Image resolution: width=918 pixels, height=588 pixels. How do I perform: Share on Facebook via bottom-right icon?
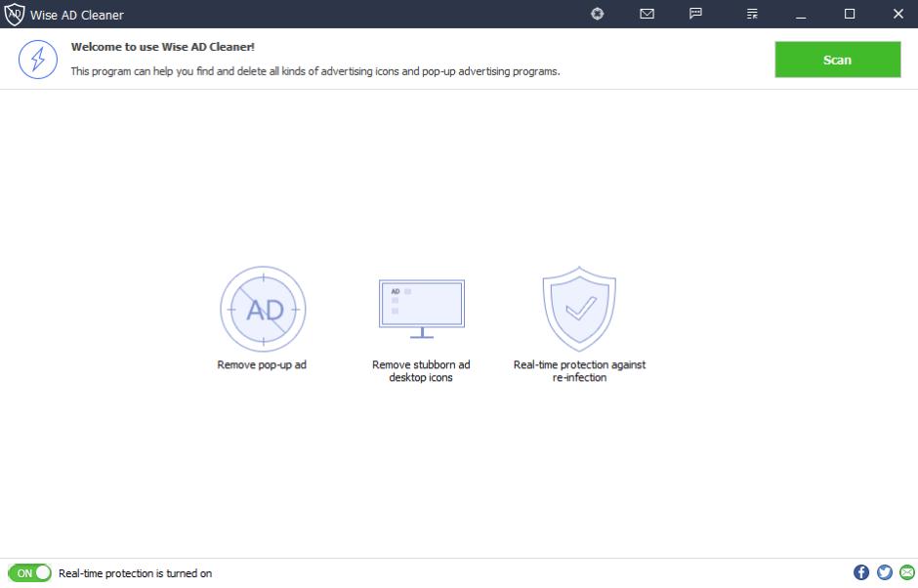tap(860, 572)
